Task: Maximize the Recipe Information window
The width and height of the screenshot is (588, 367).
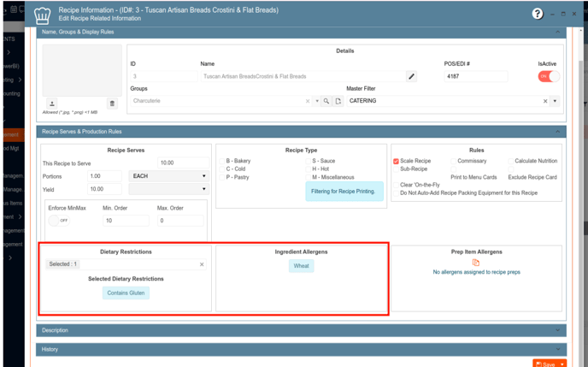Action: coord(563,14)
